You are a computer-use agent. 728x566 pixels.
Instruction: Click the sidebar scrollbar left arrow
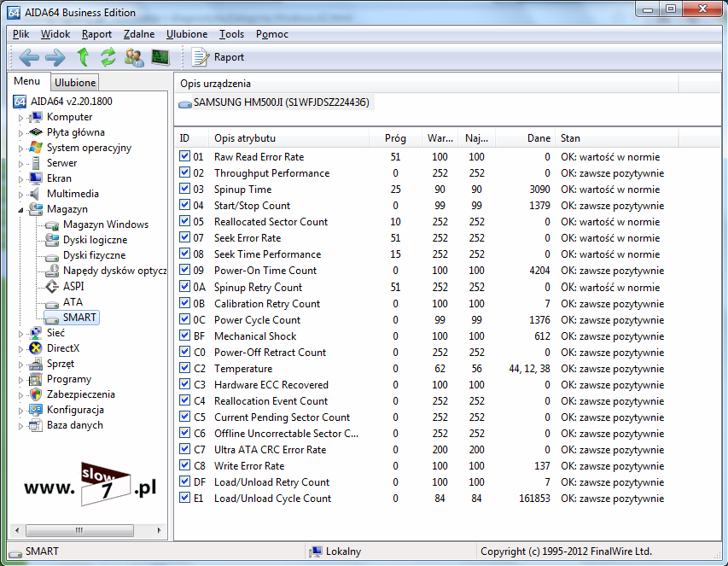pos(17,530)
